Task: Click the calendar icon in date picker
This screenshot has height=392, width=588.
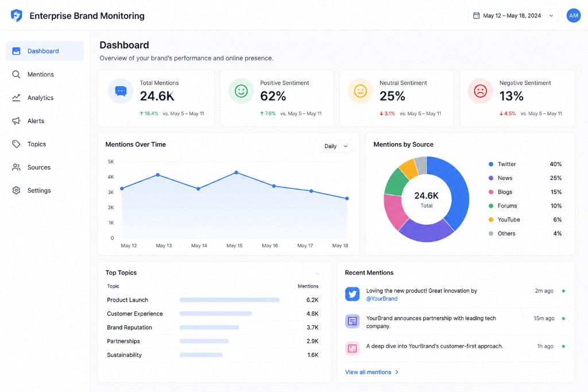Action: 476,16
